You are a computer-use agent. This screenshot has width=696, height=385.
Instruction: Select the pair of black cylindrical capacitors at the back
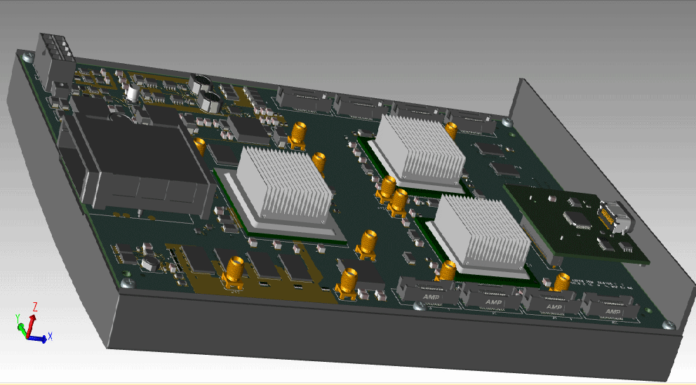(206, 92)
